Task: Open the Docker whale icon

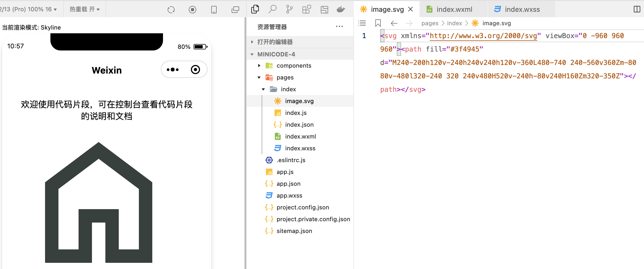Action: [341, 9]
